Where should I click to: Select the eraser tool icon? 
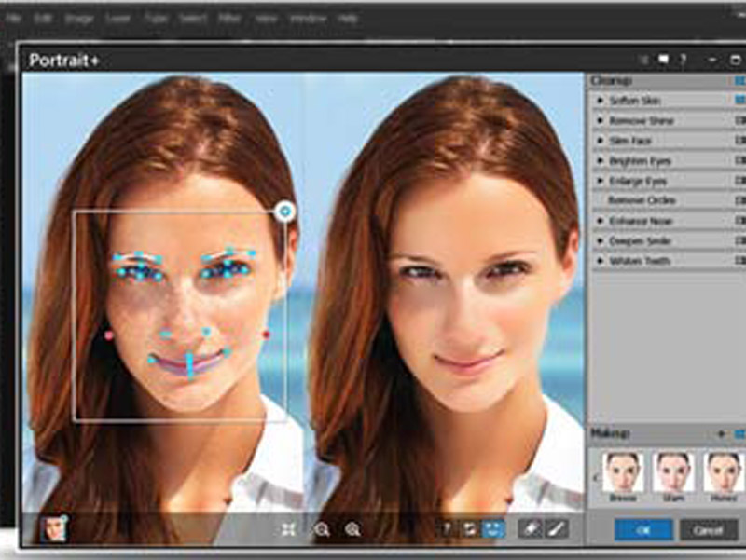coord(527,528)
